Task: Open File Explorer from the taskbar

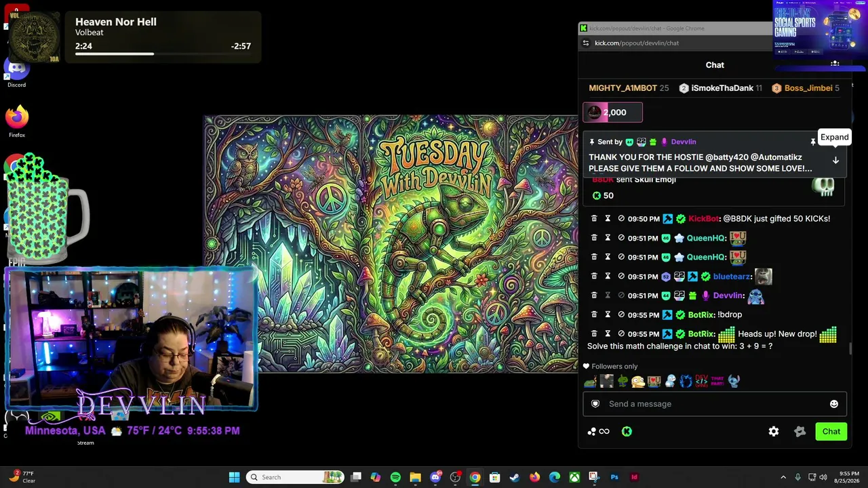Action: (x=415, y=477)
